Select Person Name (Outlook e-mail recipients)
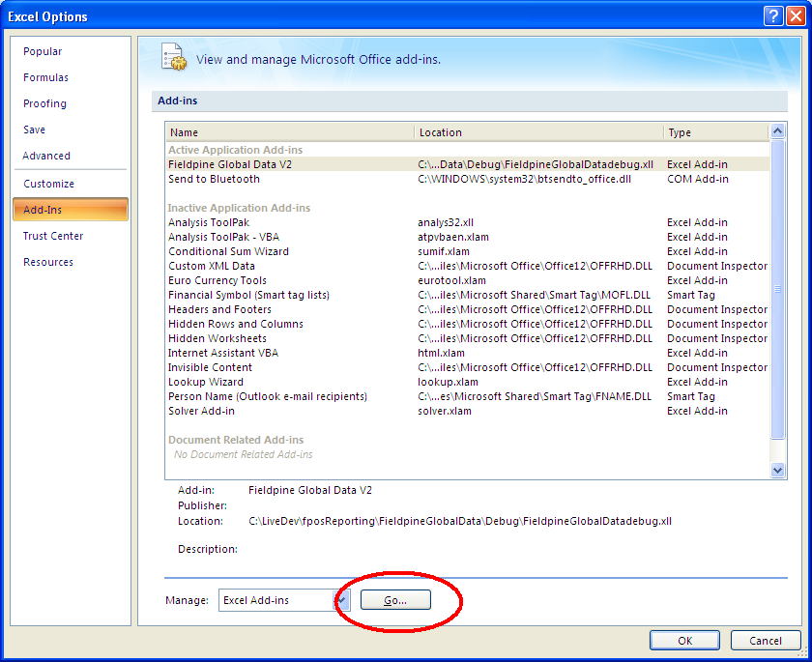Screen dimensions: 812x662 pyautogui.click(x=468, y=396)
